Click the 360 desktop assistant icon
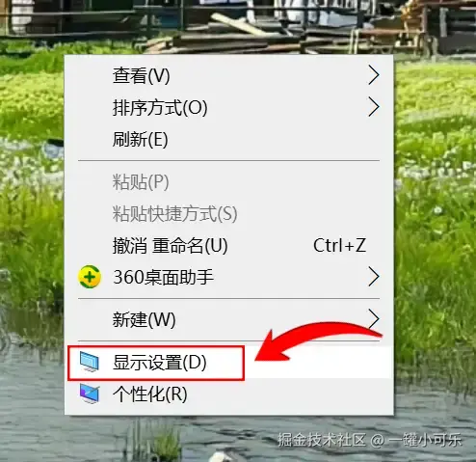Screen dimensions: 476x462 click(x=90, y=277)
